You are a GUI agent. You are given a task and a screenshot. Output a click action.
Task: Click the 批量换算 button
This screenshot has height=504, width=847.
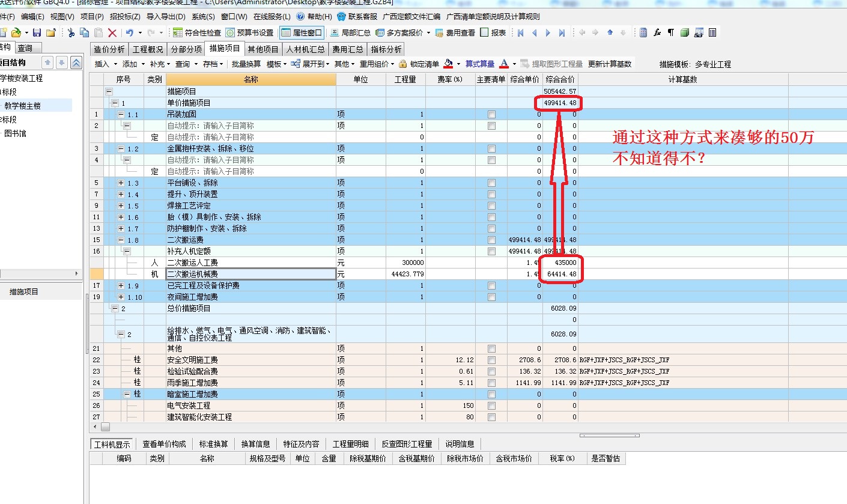tap(246, 64)
